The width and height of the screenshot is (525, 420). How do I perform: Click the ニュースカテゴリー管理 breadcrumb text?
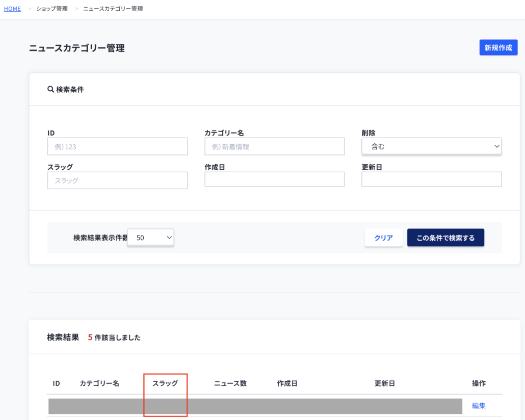coord(113,9)
